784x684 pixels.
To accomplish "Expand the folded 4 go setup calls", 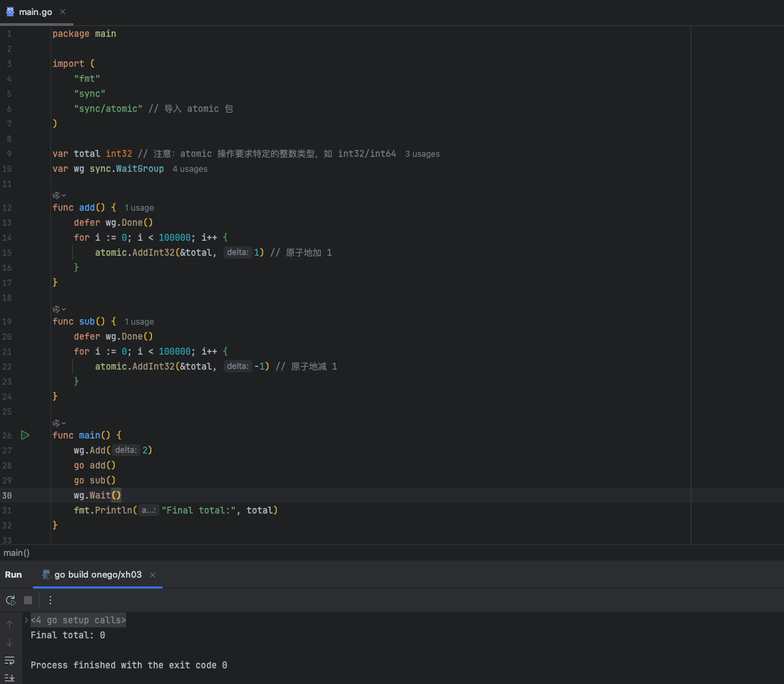I will pos(26,620).
